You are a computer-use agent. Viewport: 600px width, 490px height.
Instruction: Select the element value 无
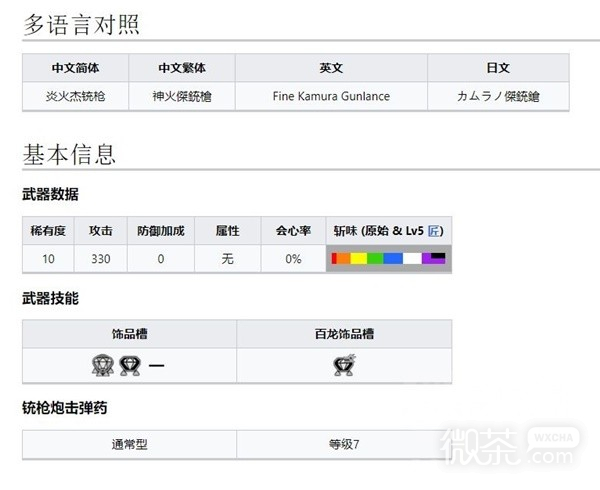click(x=228, y=259)
